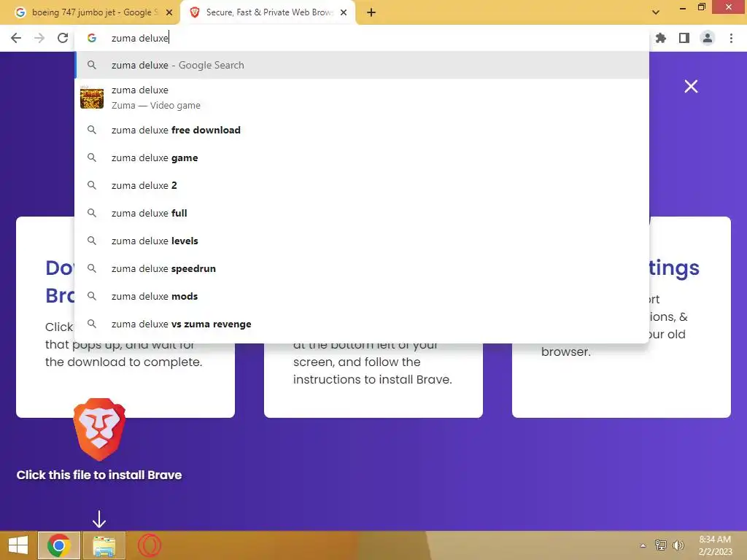Click the Zuma game thumbnail image
The height and width of the screenshot is (560, 747).
tap(92, 98)
